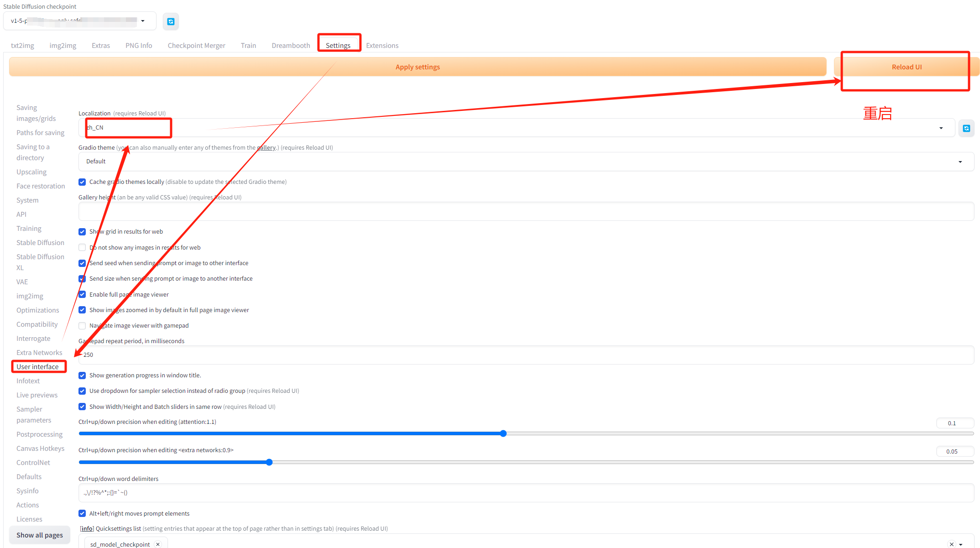Remove the sd_model_checkpoint tag with its x
This screenshot has height=548, width=980.
[158, 544]
